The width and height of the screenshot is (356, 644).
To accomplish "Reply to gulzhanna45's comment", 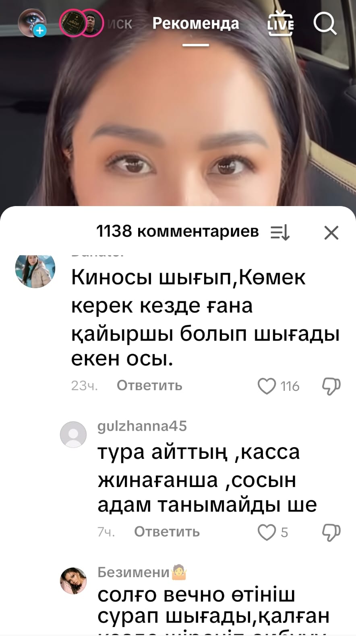I will [x=167, y=532].
